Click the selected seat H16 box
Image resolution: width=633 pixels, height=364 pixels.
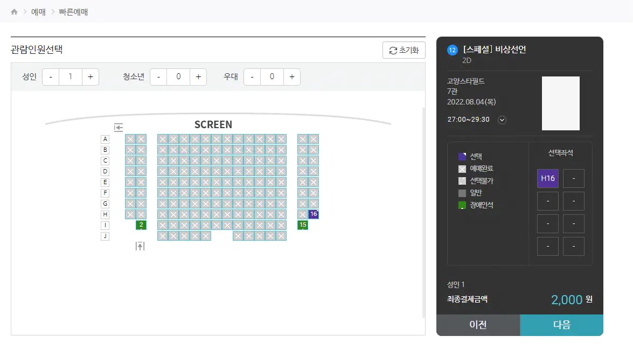pyautogui.click(x=548, y=178)
